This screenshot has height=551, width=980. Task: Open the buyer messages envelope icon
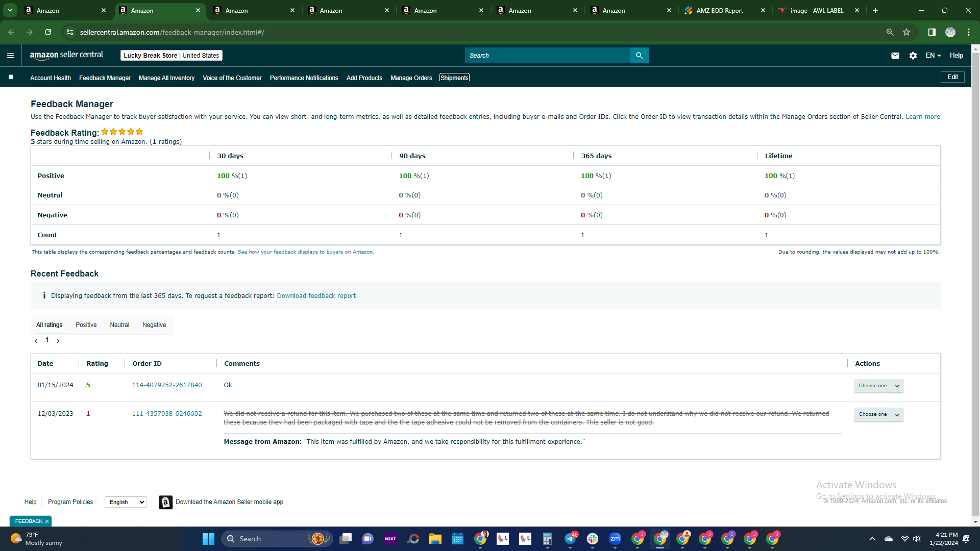click(895, 56)
